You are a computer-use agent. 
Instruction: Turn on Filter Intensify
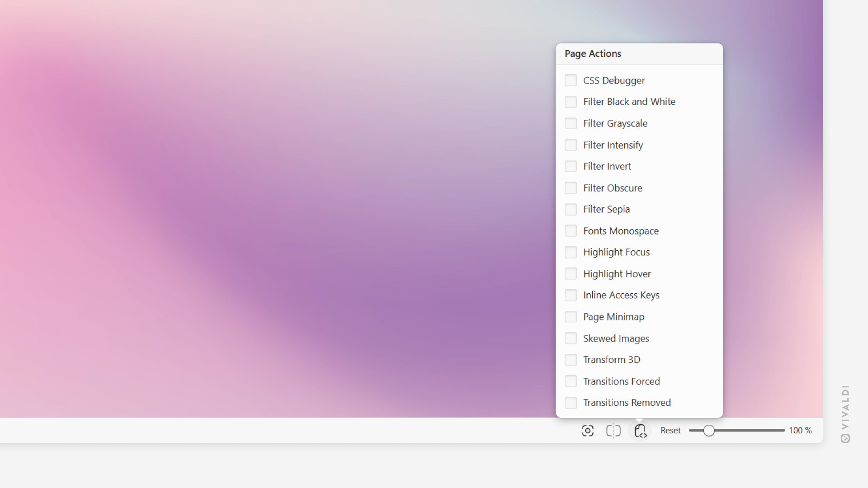571,145
